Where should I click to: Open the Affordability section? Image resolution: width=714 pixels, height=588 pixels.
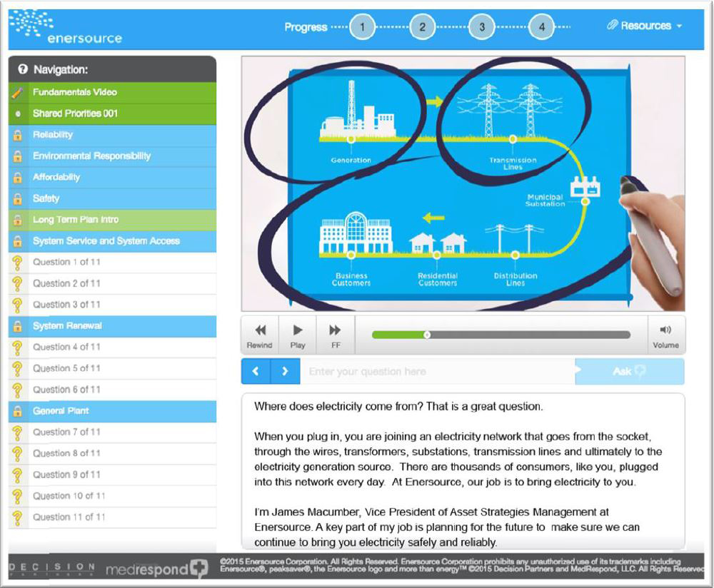113,178
